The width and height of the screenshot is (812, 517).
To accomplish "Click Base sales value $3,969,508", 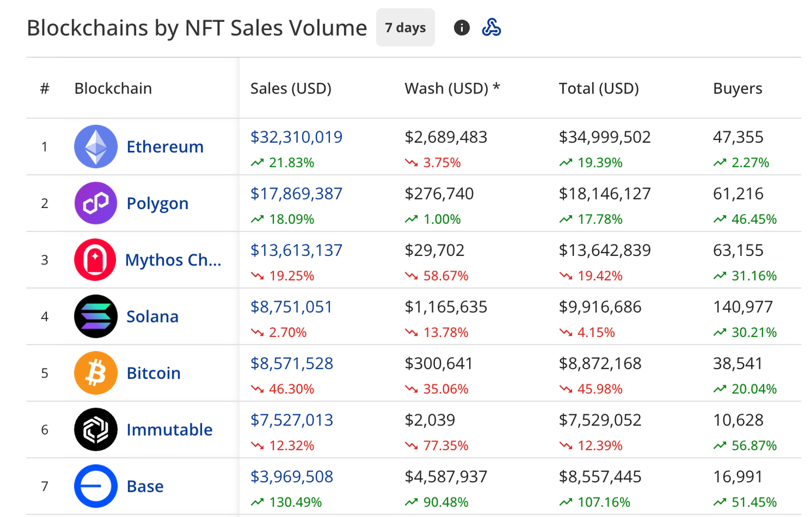I will pos(292,477).
